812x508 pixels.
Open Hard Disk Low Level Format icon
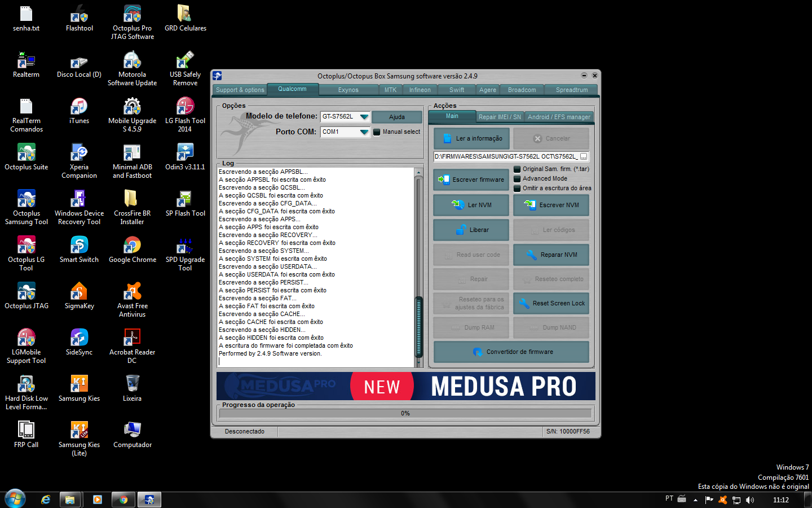(27, 392)
